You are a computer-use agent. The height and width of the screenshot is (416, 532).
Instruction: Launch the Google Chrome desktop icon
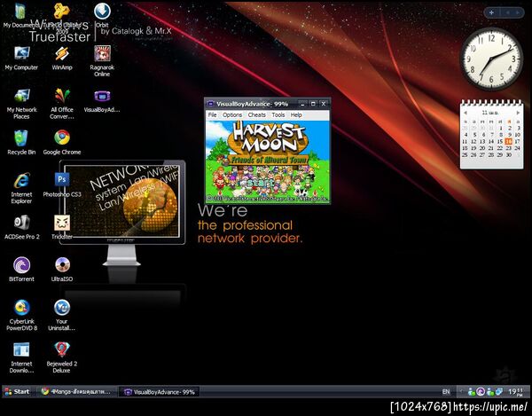coord(62,143)
